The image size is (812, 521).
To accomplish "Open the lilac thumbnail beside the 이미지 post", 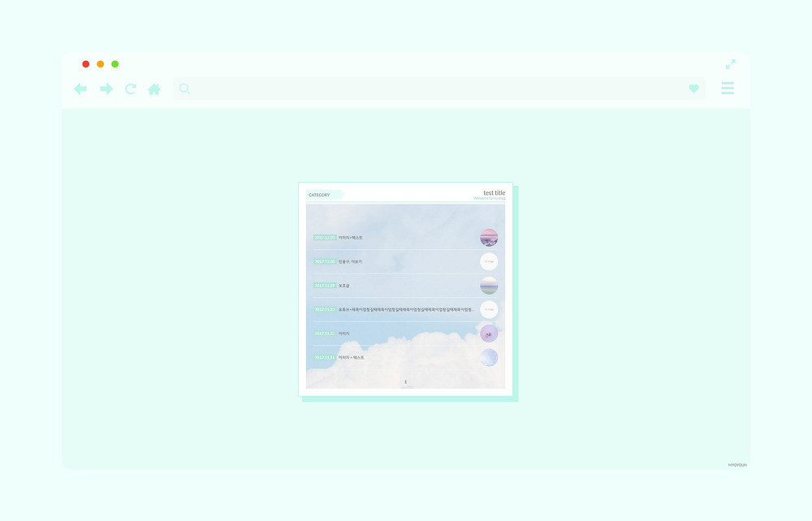I will tap(489, 334).
